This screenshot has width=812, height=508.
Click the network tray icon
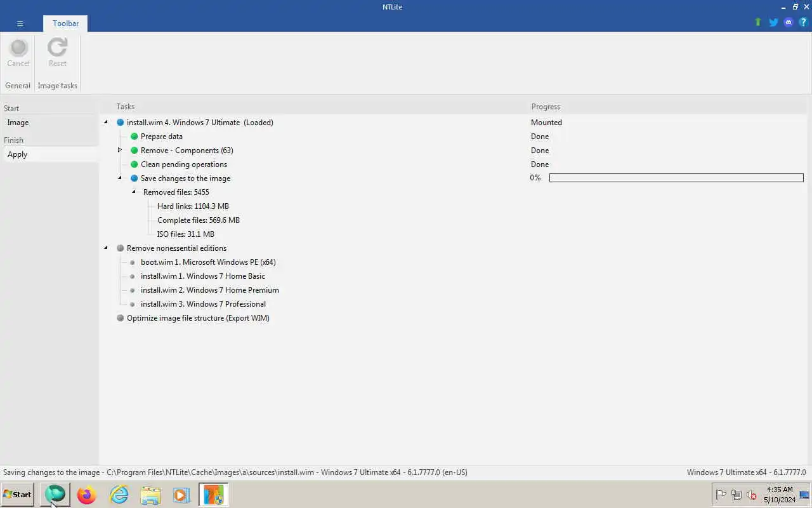[x=737, y=495]
